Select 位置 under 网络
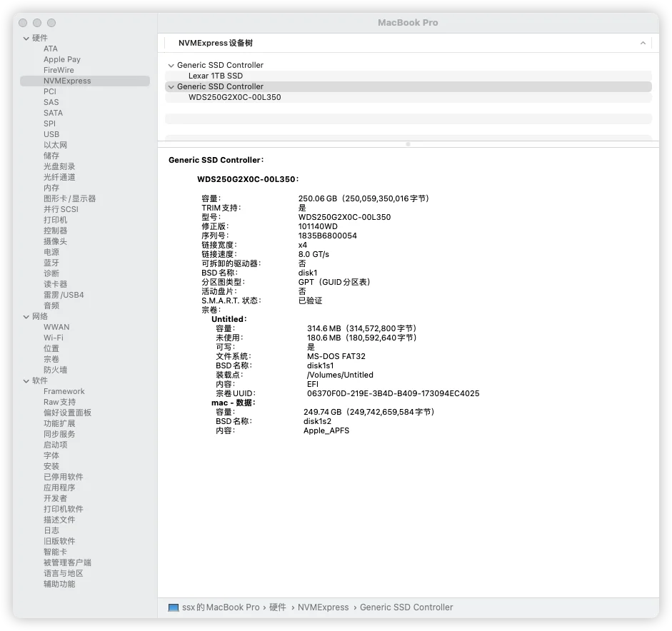Viewport: 672px width, 631px height. coord(51,349)
